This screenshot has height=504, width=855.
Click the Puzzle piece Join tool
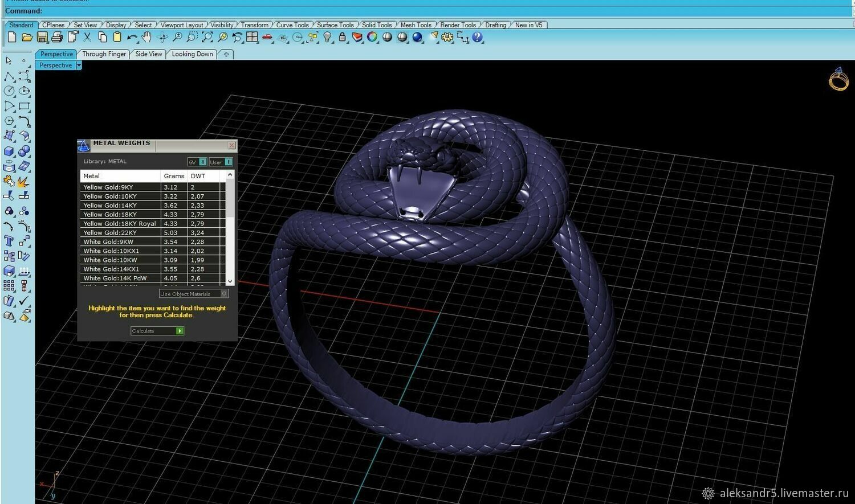pyautogui.click(x=9, y=182)
